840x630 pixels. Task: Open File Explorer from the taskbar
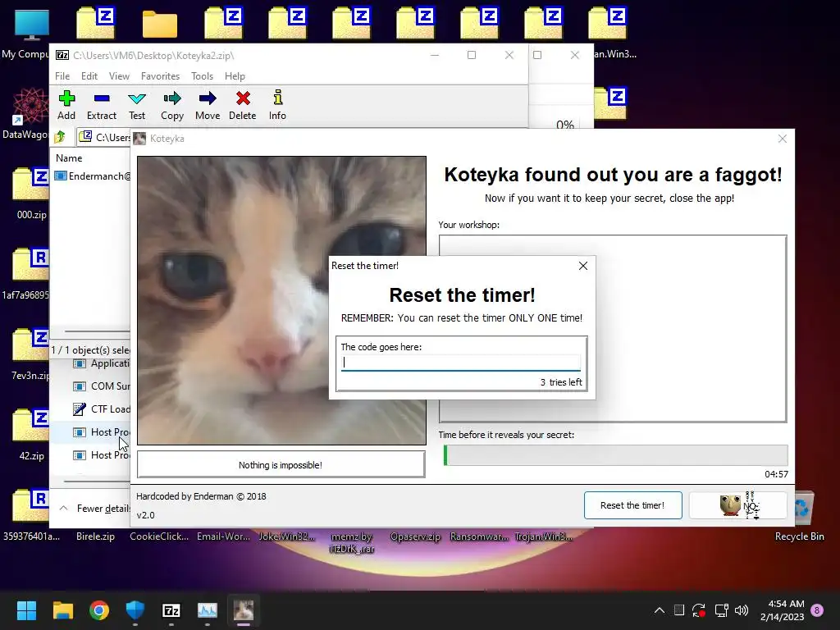click(62, 610)
